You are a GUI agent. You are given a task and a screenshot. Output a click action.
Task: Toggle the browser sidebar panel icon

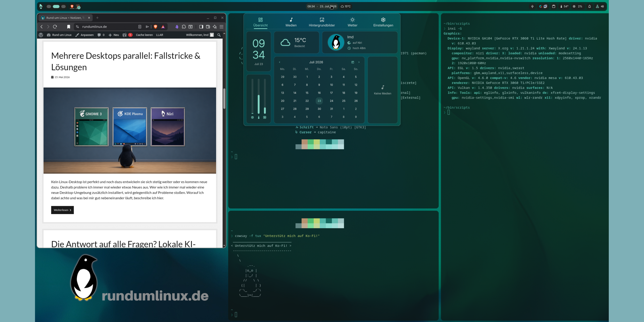[201, 27]
